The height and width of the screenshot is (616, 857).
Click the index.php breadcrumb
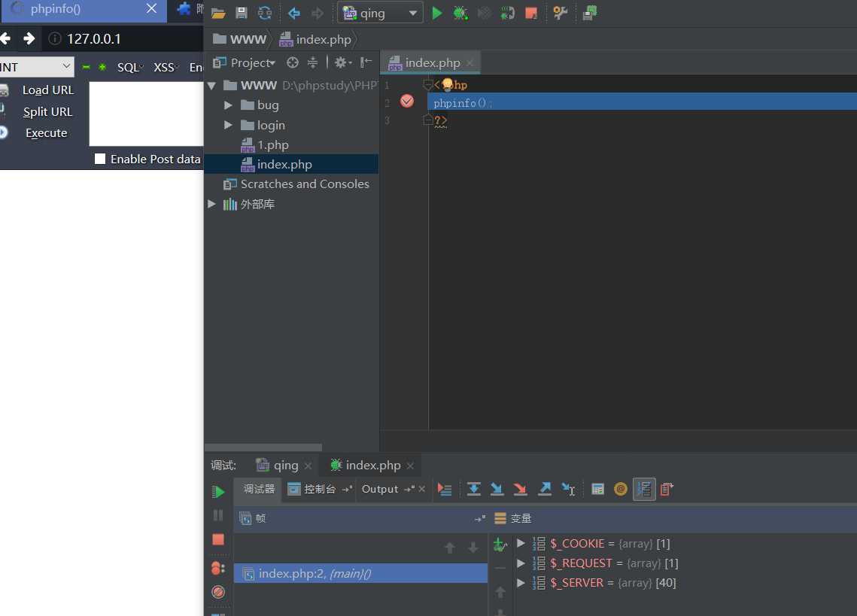(x=315, y=39)
